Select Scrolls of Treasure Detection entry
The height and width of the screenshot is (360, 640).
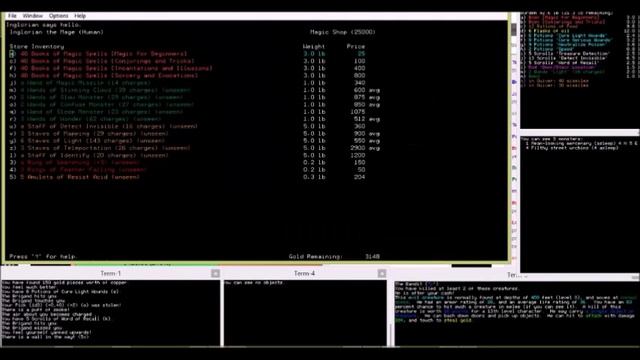(569, 53)
